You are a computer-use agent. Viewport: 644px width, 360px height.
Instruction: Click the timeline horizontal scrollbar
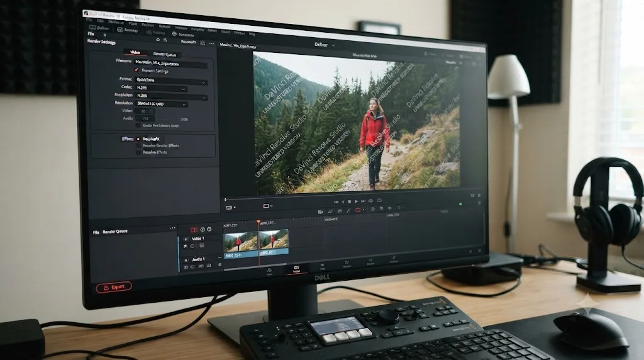255,267
